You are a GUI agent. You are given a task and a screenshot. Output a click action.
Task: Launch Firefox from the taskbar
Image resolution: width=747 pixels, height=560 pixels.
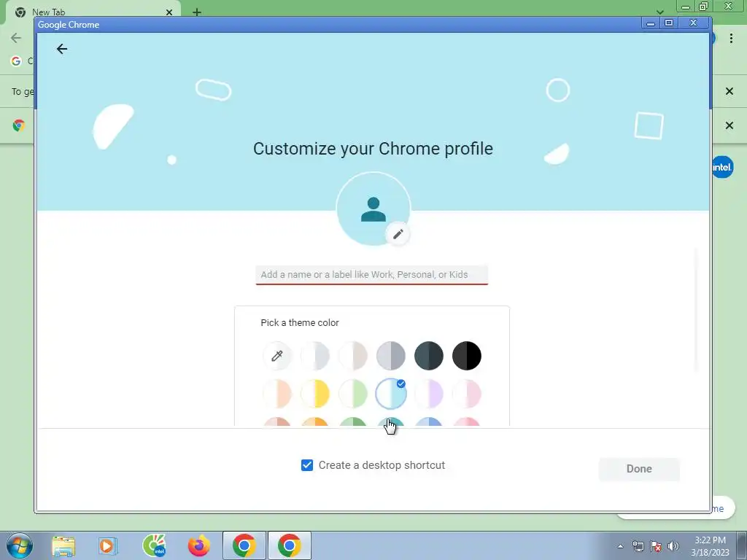[198, 545]
